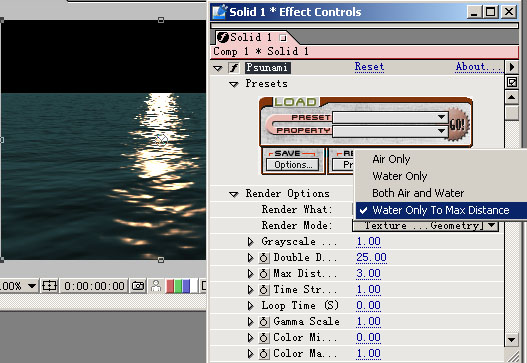The height and width of the screenshot is (363, 527).
Task: Toggle the title-action safe icon
Action: coord(49,286)
